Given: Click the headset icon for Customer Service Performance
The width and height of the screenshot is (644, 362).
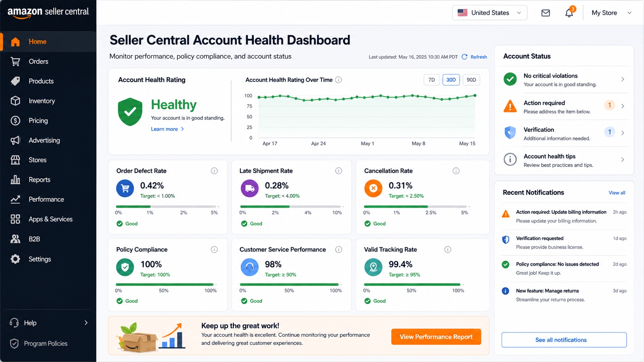Looking at the screenshot, I should [x=250, y=267].
